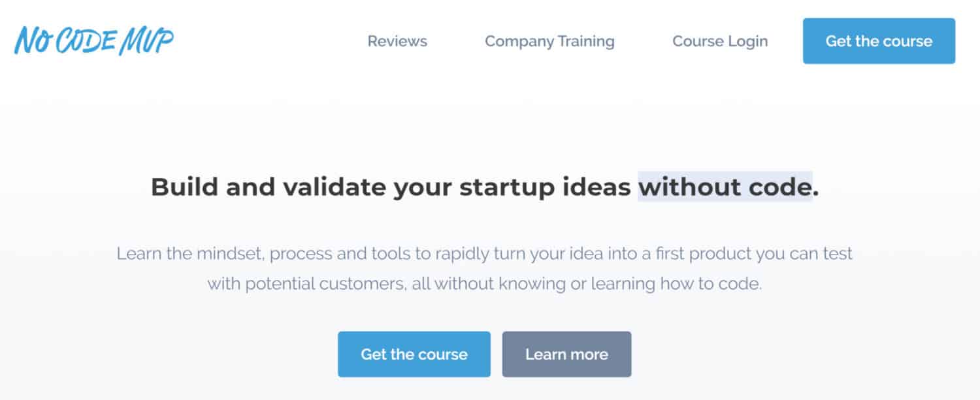The image size is (980, 400).
Task: Click the word 'validate' in the headline
Action: (x=334, y=187)
